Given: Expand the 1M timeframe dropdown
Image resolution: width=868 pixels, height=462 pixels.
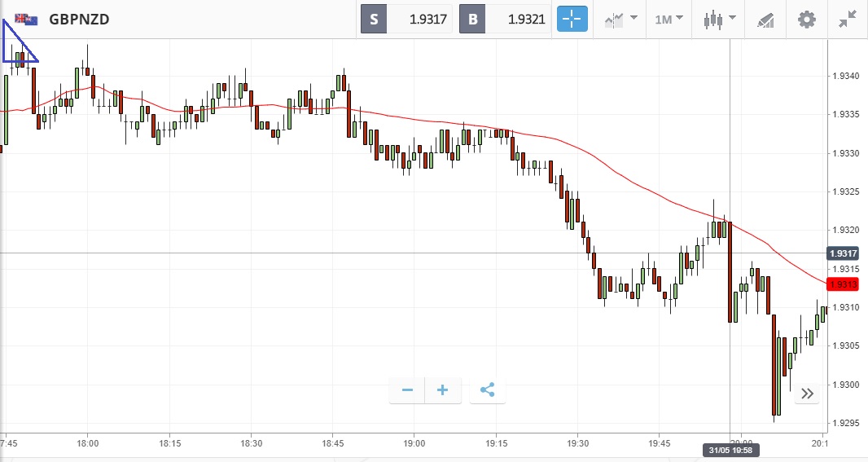Looking at the screenshot, I should click(669, 19).
